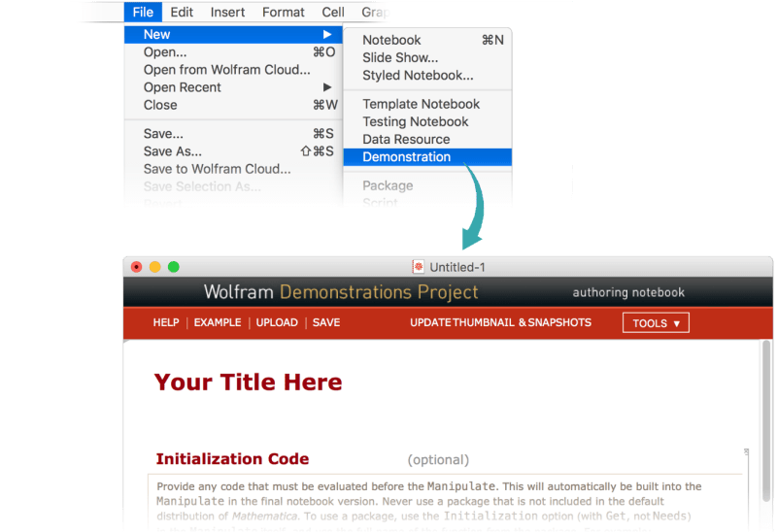Click the Initialization Code section heading
Image resolution: width=777 pixels, height=532 pixels.
(232, 459)
